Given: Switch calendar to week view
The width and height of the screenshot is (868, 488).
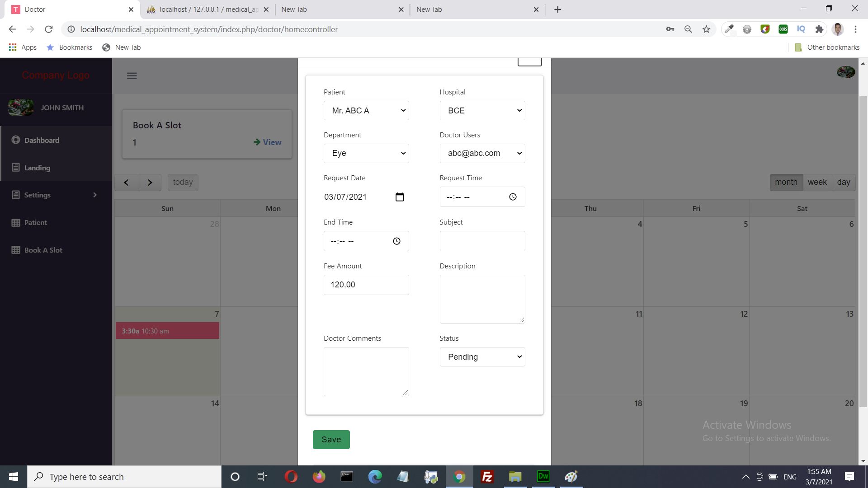Looking at the screenshot, I should [817, 182].
